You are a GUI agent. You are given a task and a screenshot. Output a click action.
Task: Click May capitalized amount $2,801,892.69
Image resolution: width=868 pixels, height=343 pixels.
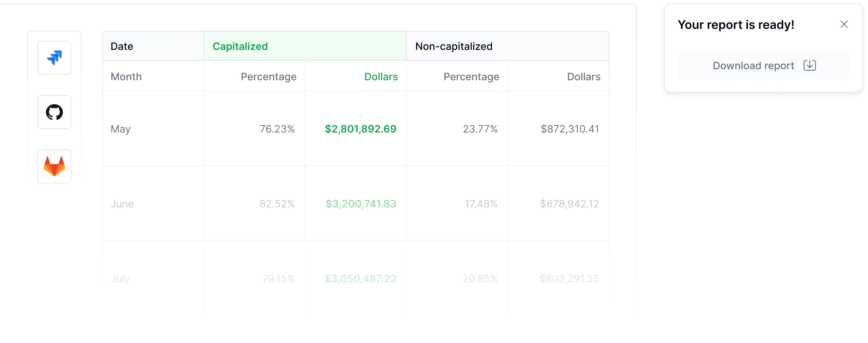click(x=360, y=129)
